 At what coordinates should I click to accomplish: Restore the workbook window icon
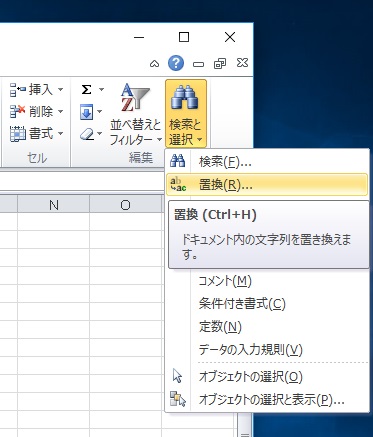[220, 63]
